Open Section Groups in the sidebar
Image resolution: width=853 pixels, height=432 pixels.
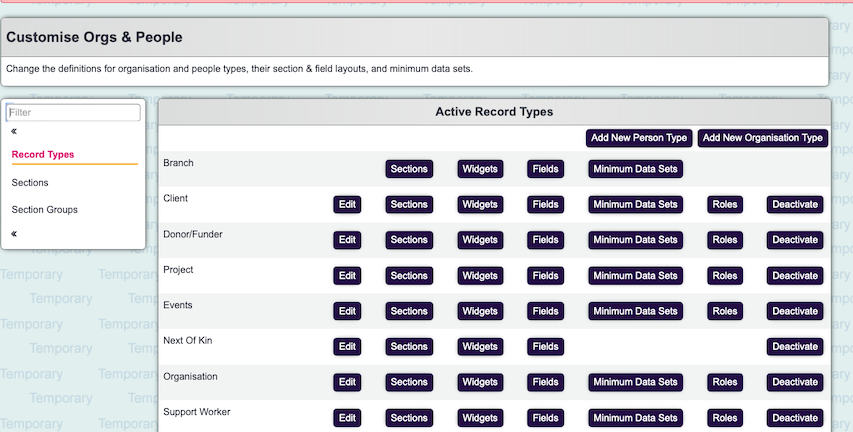point(45,210)
